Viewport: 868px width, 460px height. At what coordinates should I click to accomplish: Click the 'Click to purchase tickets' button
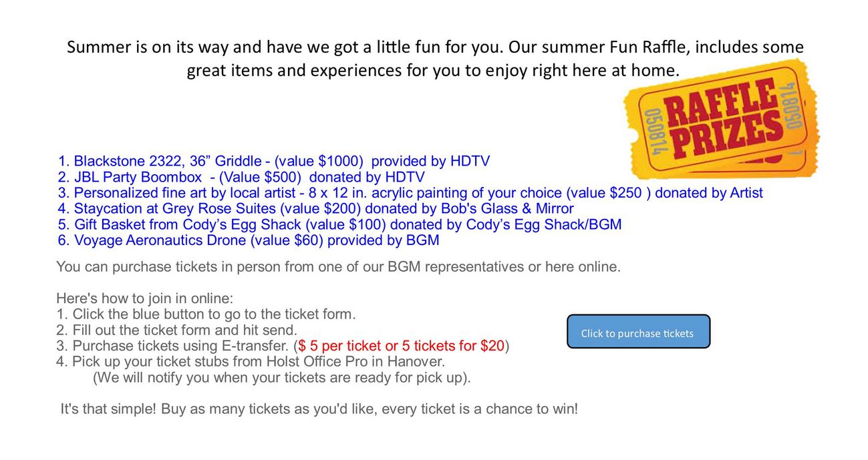638,332
